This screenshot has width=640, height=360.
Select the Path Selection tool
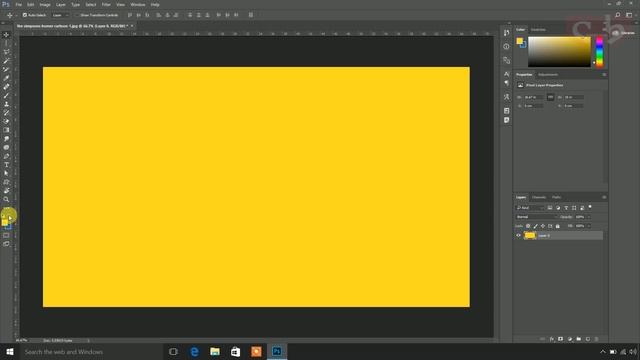pyautogui.click(x=6, y=173)
